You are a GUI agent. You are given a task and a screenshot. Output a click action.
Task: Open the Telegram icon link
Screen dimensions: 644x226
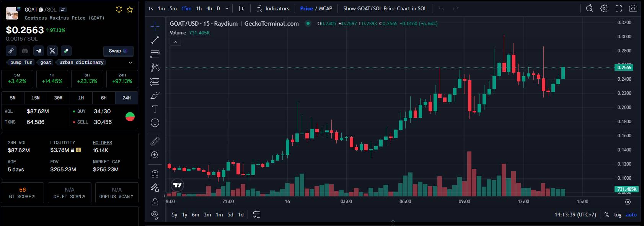39,51
